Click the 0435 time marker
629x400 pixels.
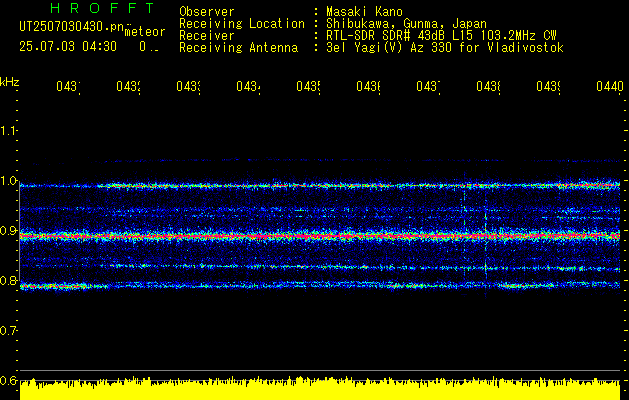pos(308,86)
